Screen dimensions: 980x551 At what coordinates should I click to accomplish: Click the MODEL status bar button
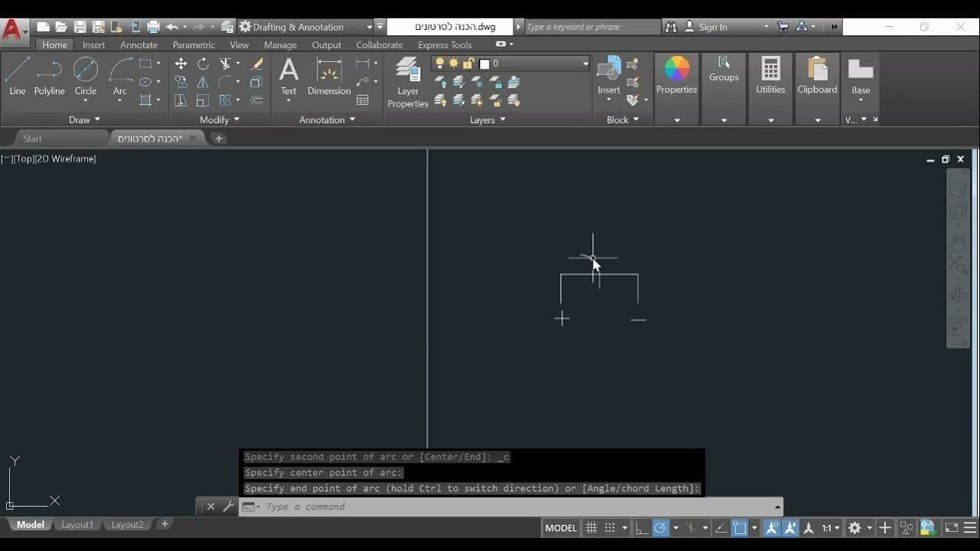point(560,528)
